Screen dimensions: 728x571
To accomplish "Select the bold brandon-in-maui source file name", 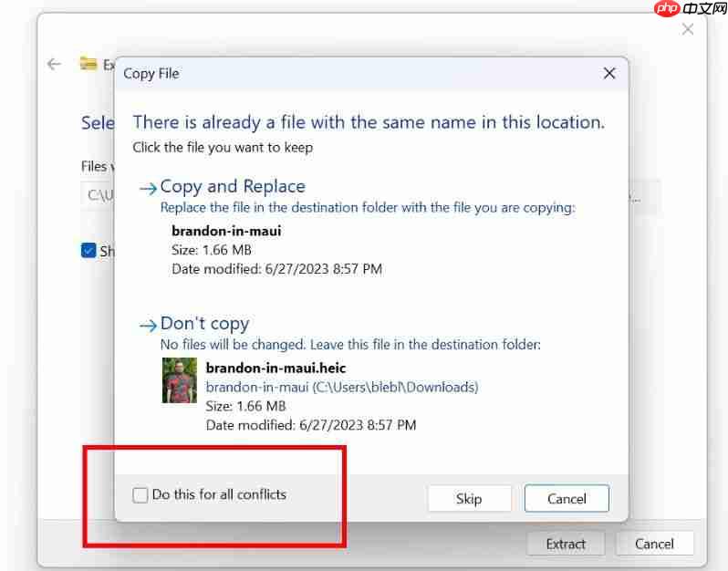I will tap(226, 231).
